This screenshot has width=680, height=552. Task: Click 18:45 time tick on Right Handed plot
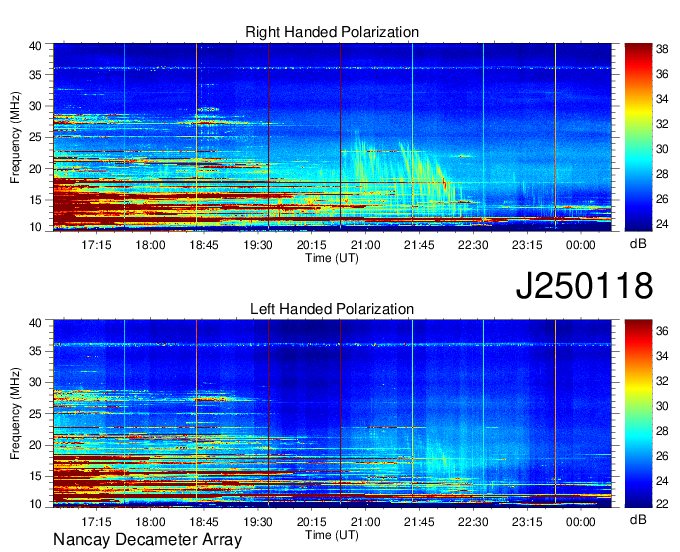(x=204, y=245)
